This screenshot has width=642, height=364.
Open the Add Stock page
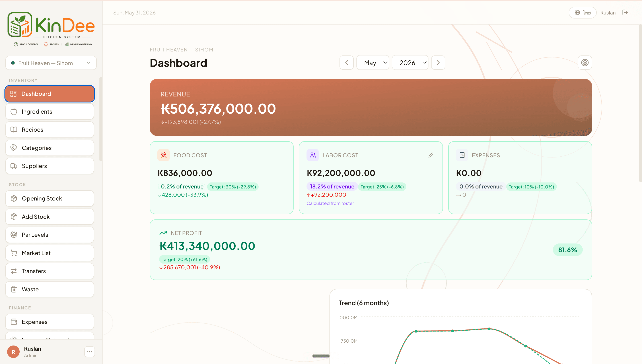[x=50, y=217]
